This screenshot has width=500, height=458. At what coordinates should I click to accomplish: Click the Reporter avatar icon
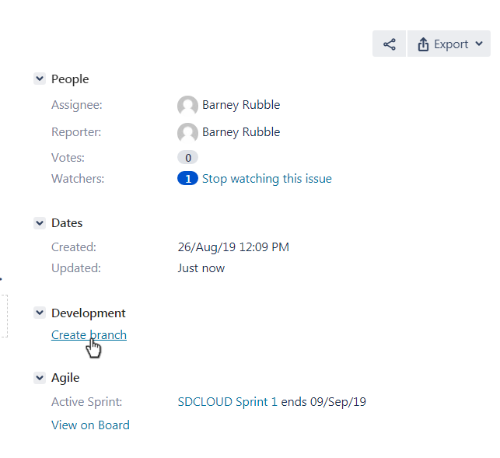[187, 132]
